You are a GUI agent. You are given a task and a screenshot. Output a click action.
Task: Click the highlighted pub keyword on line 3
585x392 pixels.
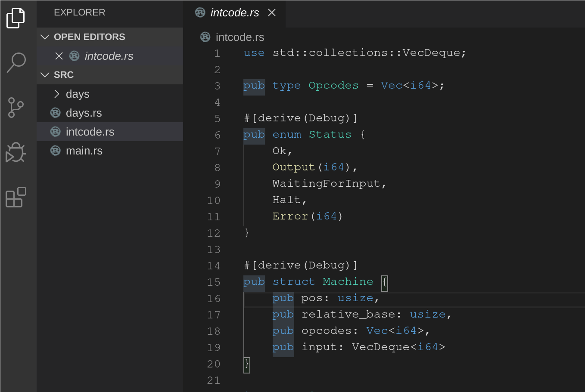(254, 85)
